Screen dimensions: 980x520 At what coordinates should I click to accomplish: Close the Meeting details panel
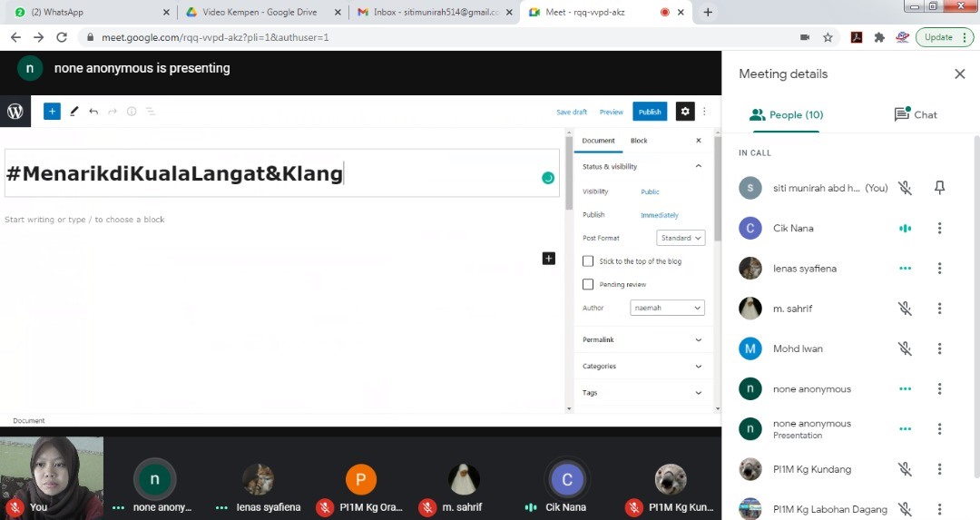click(x=959, y=74)
